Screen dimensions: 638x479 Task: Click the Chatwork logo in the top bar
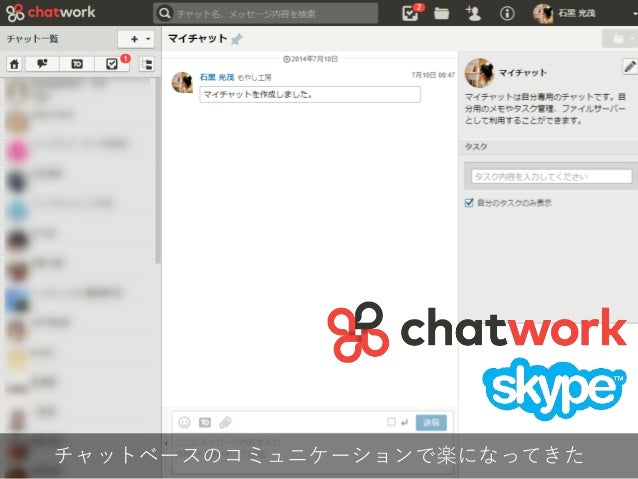coord(50,12)
